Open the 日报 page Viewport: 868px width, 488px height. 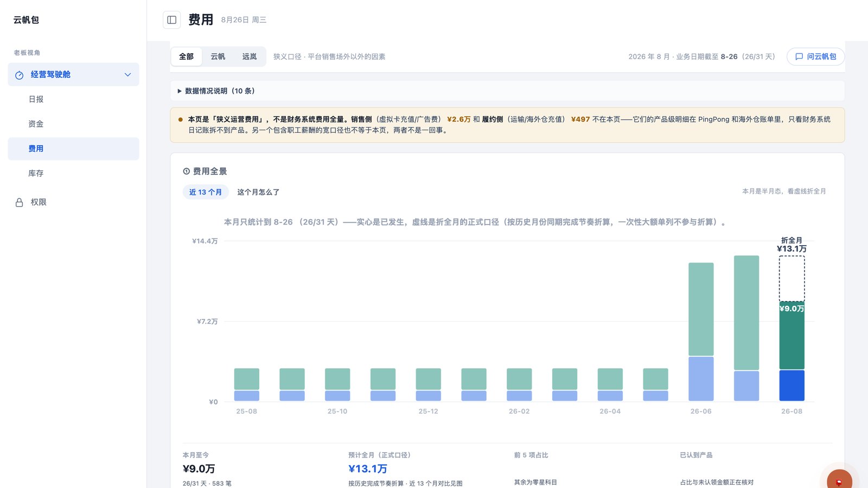point(73,99)
